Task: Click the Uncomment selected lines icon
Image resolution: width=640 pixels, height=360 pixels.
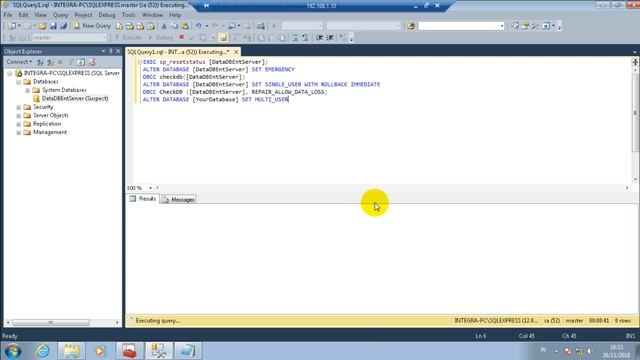Action: point(305,38)
